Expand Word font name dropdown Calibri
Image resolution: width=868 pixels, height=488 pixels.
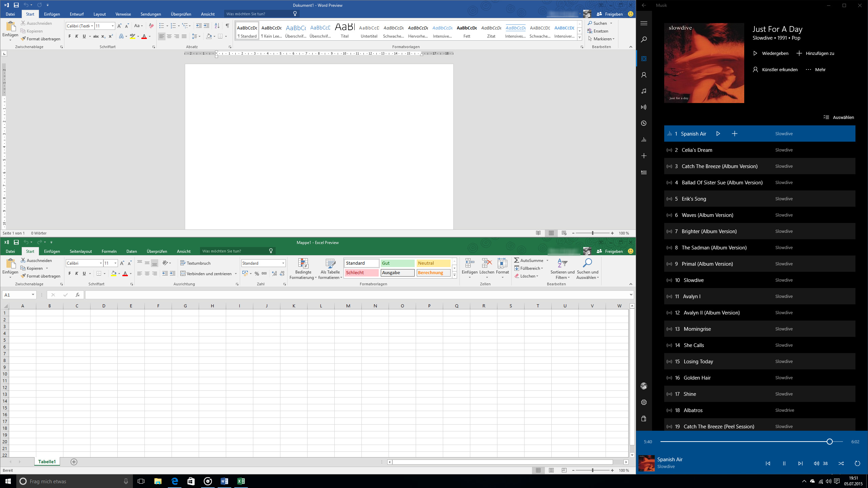92,26
